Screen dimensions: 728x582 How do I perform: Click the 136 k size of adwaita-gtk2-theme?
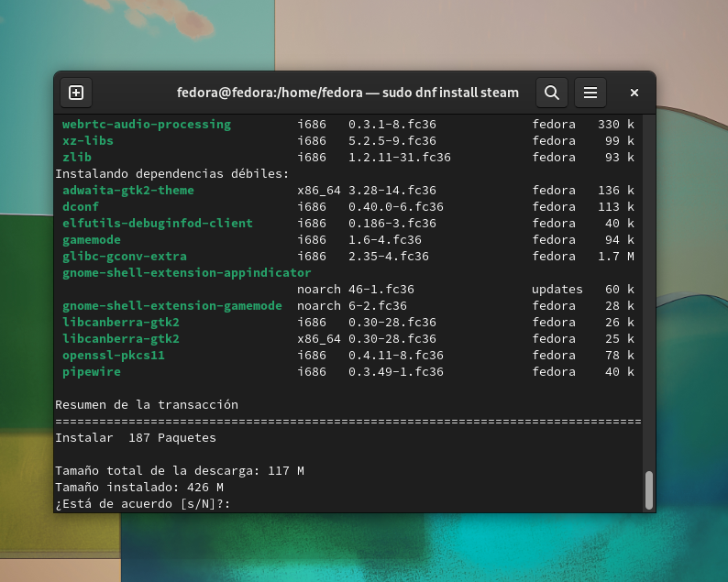616,191
